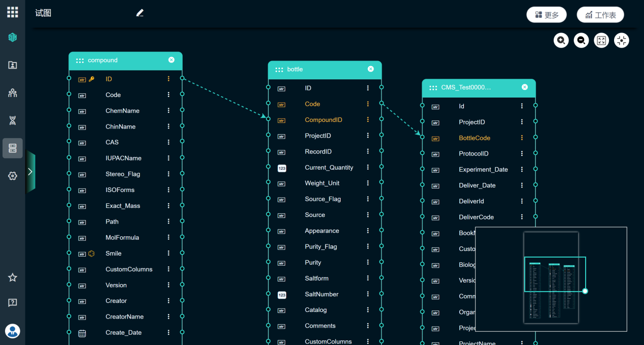644x345 pixels.
Task: Open options menu for CompoundID field
Action: pyautogui.click(x=368, y=120)
